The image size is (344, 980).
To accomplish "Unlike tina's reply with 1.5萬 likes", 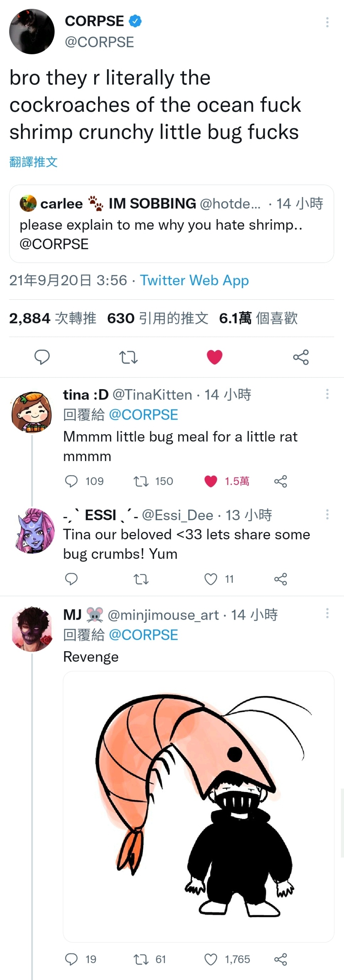I will click(227, 481).
